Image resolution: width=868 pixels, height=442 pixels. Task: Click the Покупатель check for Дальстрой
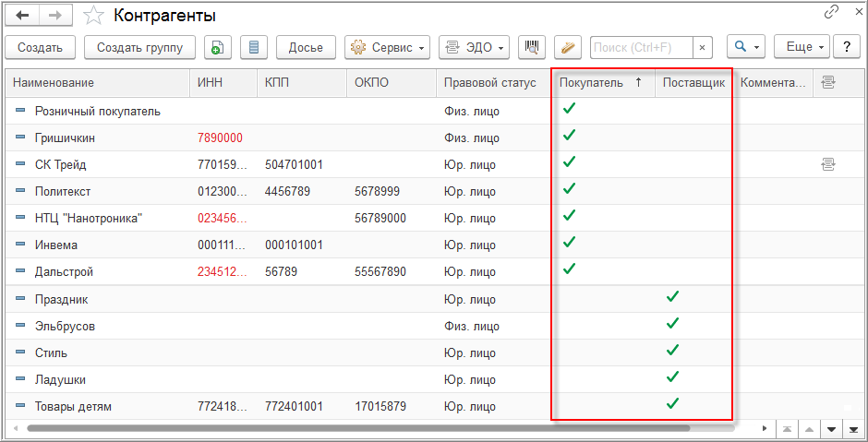[x=569, y=269]
